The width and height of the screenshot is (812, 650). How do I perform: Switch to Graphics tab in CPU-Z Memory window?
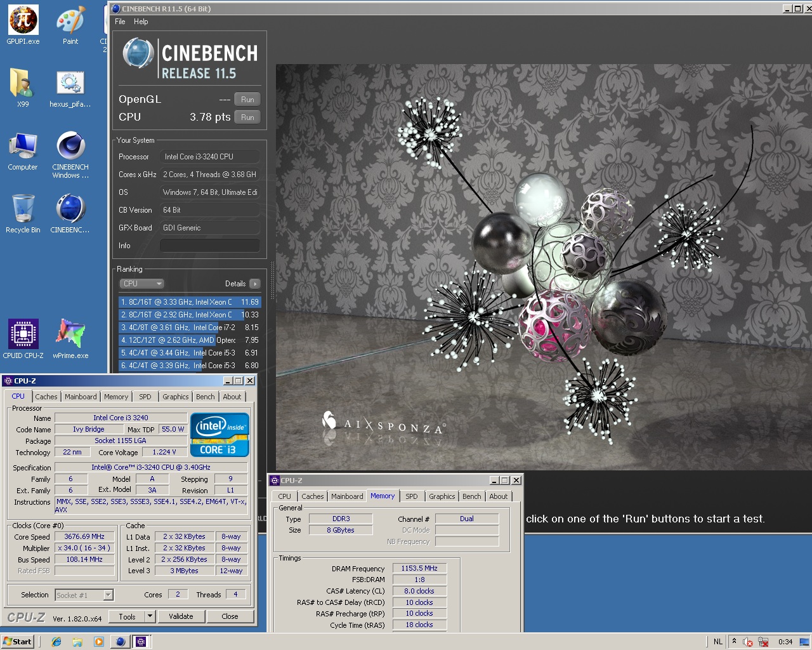(442, 496)
